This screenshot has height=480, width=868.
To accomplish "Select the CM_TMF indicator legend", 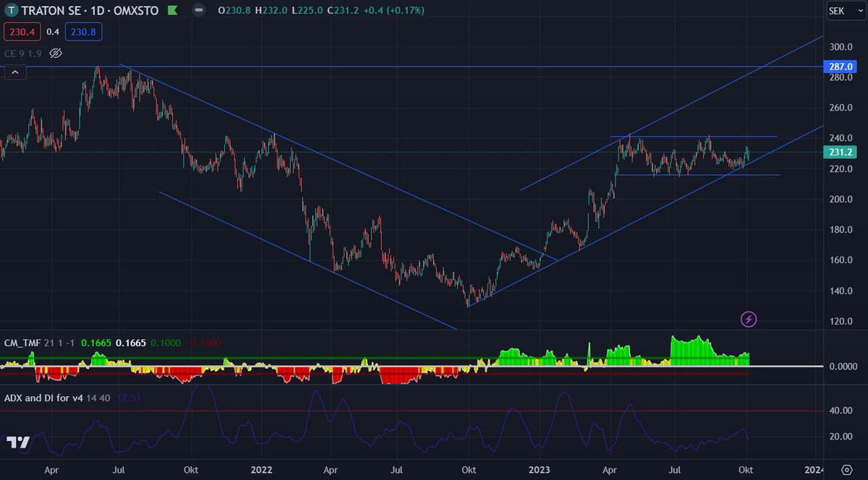I will [x=39, y=343].
